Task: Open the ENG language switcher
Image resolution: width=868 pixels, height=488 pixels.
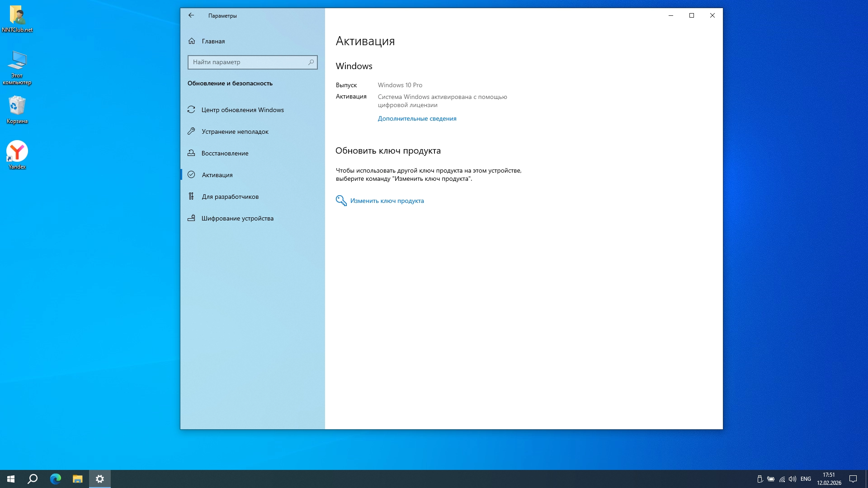Action: (x=806, y=479)
